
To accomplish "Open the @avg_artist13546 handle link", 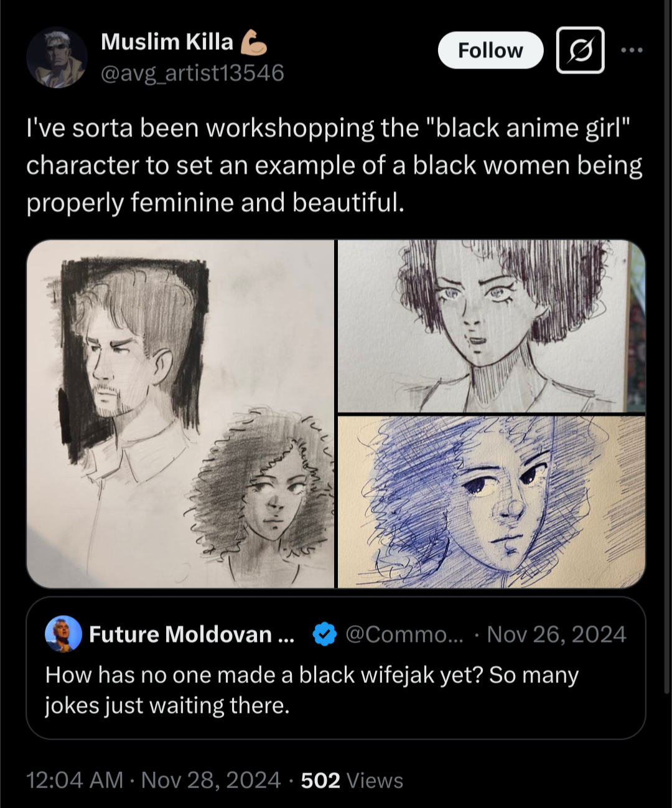I will tap(192, 73).
